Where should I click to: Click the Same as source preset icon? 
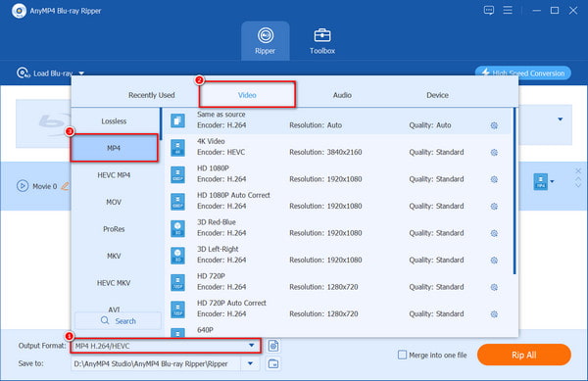(177, 120)
